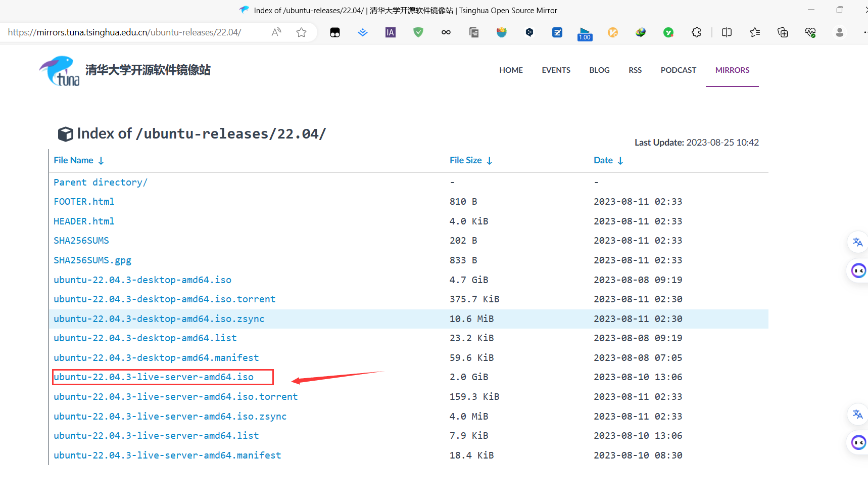Sort the listing by File Name
This screenshot has width=868, height=502.
pos(79,160)
